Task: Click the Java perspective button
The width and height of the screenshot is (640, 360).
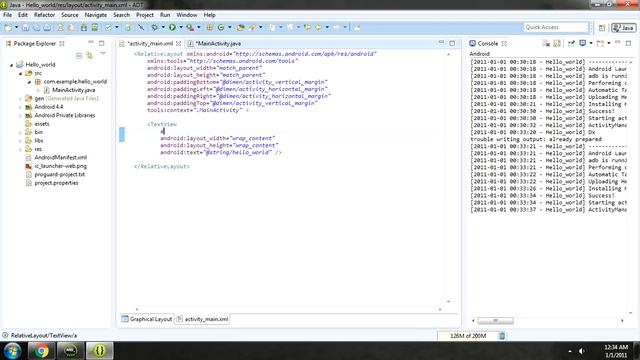Action: [623, 28]
